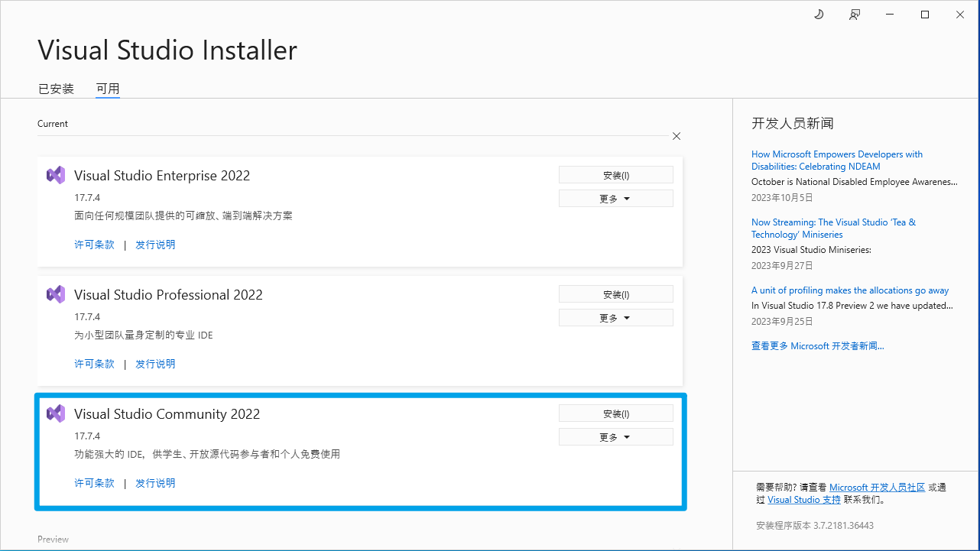Screen dimensions: 980x551
Task: Maximize the Visual Studio Installer window
Action: click(x=925, y=15)
